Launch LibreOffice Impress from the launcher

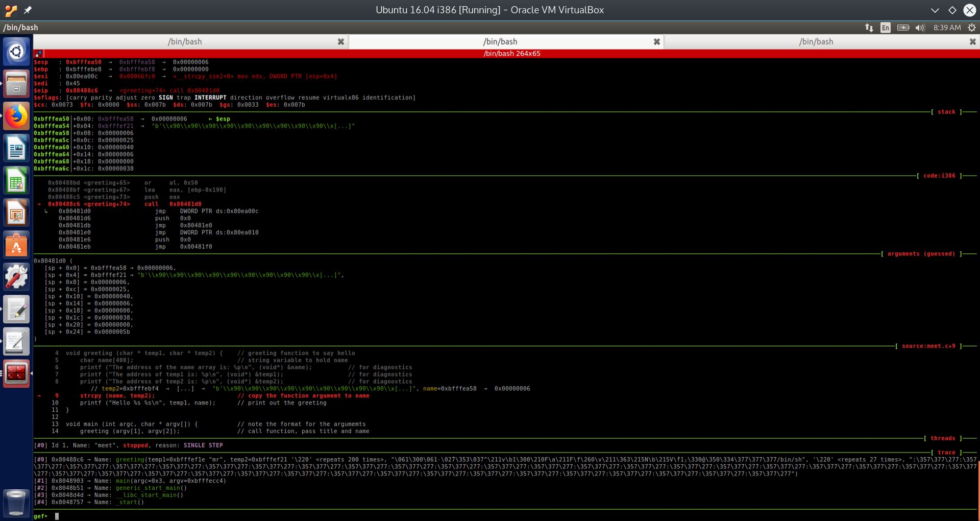pyautogui.click(x=17, y=212)
